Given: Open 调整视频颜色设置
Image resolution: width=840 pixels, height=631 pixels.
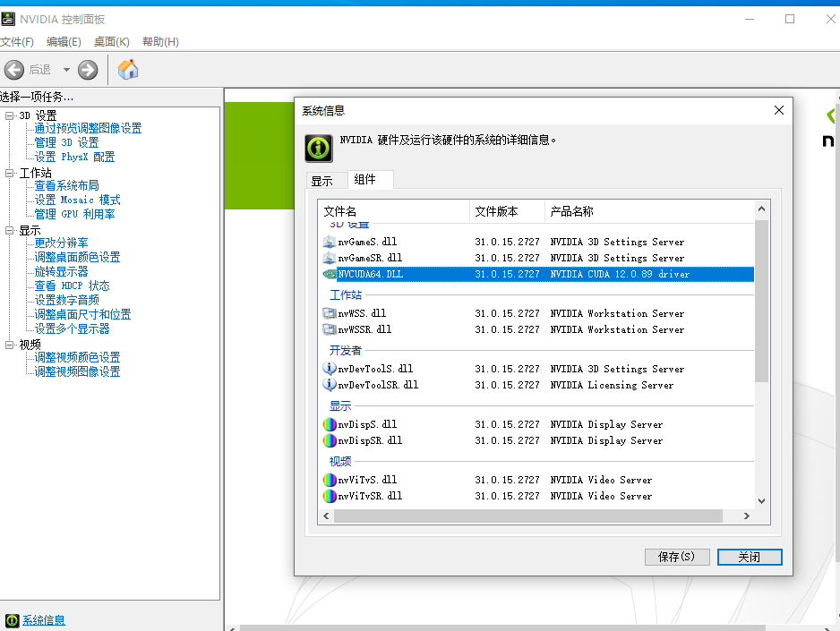Looking at the screenshot, I should (x=77, y=357).
